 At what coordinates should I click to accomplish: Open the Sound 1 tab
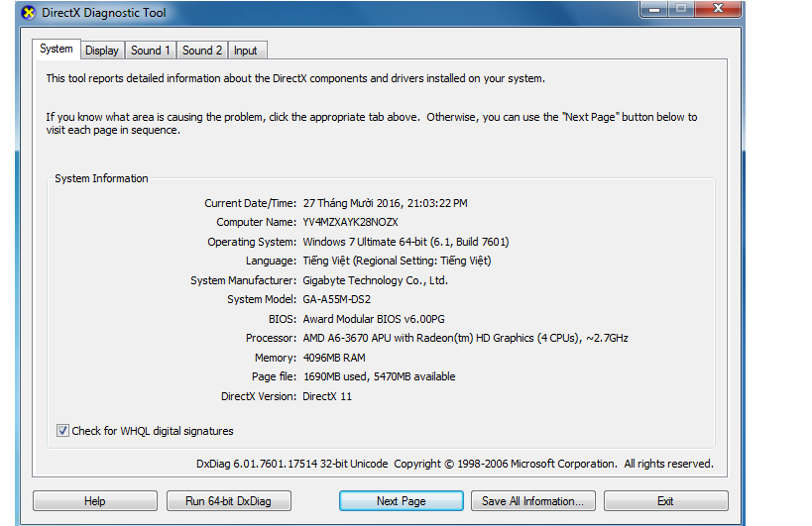[150, 51]
